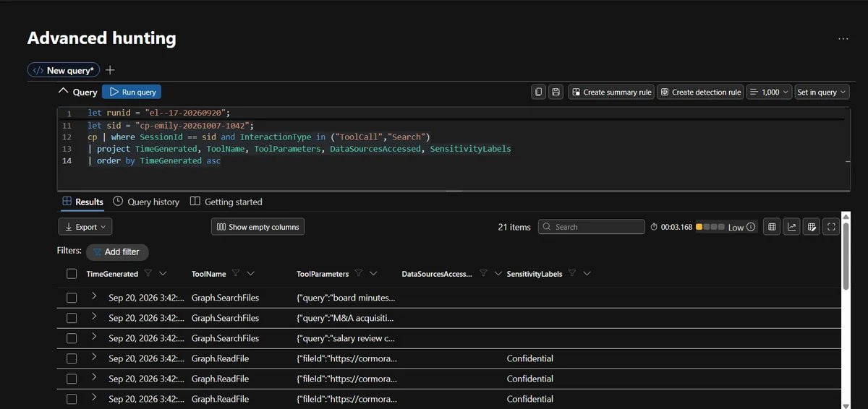Viewport: 868px width, 409px height.
Task: Click the Run query button
Action: [x=132, y=92]
